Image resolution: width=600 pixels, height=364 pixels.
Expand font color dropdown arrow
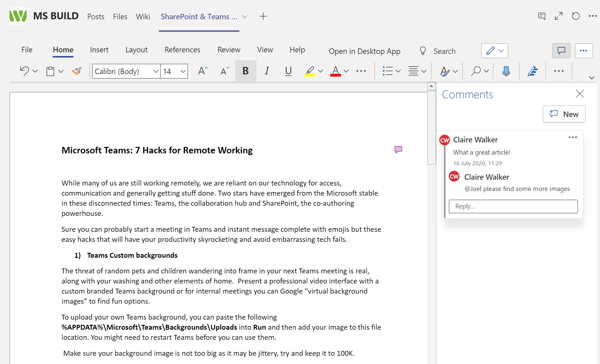point(346,71)
